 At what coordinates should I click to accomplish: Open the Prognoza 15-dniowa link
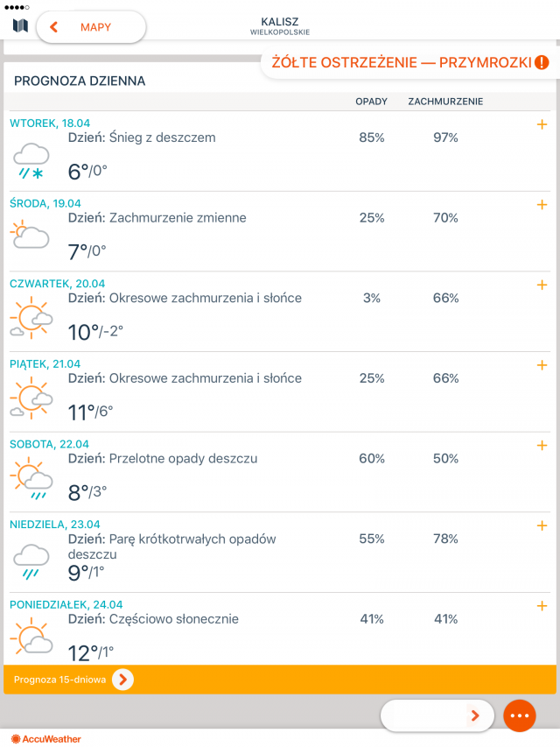coord(59,680)
